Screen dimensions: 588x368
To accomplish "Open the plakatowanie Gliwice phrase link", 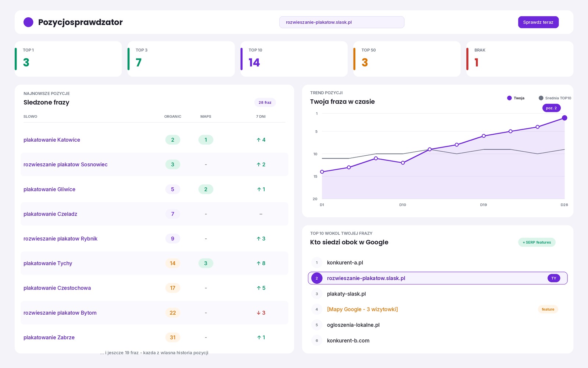I will 49,189.
